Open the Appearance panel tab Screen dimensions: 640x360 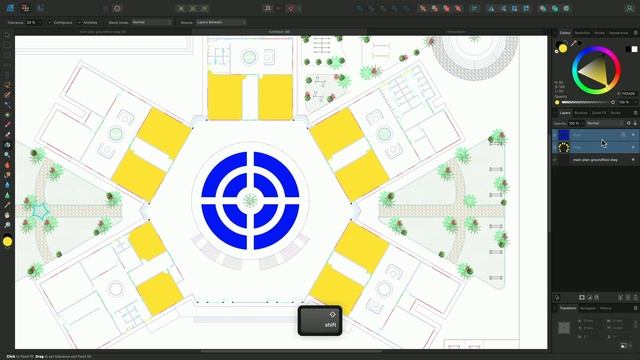[x=618, y=33]
